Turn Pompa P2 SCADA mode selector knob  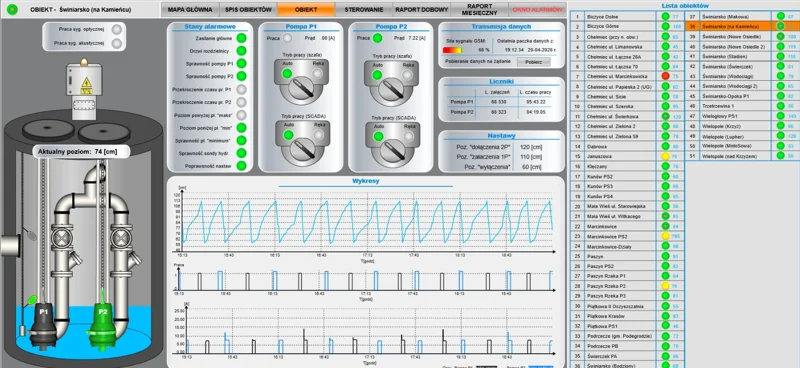click(x=391, y=151)
